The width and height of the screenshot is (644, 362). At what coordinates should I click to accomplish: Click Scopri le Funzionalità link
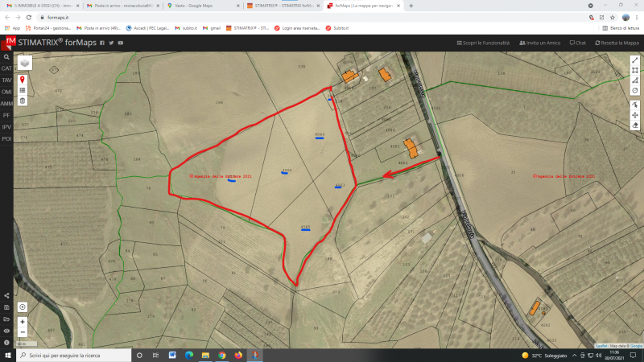483,43
